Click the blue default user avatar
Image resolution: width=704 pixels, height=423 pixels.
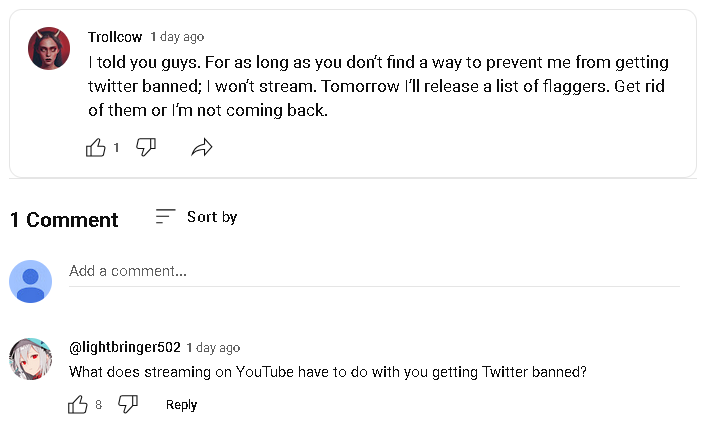(31, 282)
